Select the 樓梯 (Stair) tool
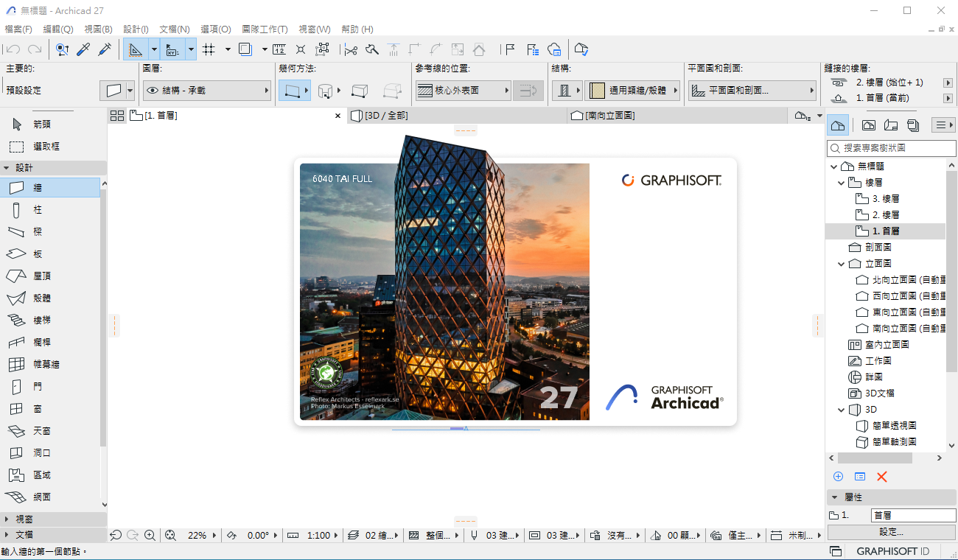The height and width of the screenshot is (560, 958). (x=50, y=320)
